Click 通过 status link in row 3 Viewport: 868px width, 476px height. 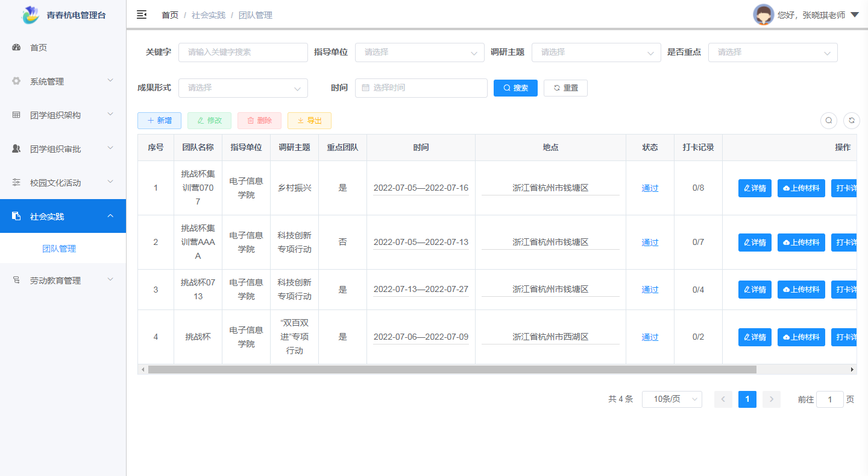[x=650, y=290]
